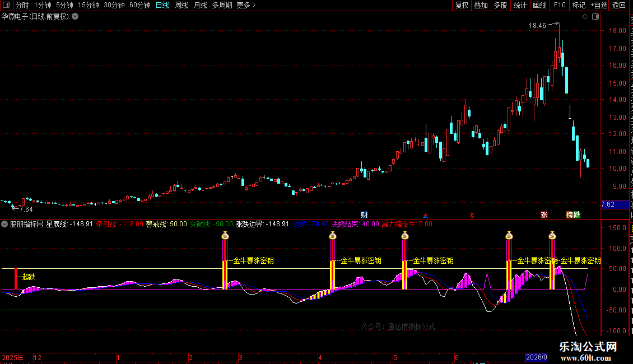
Task: Click the money-bag signal icon near April
Action: coord(333,235)
